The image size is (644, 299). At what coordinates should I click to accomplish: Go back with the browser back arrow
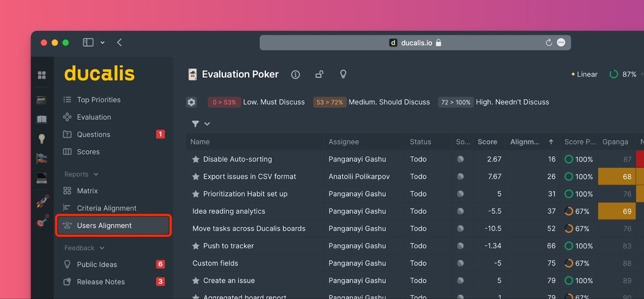pyautogui.click(x=120, y=42)
